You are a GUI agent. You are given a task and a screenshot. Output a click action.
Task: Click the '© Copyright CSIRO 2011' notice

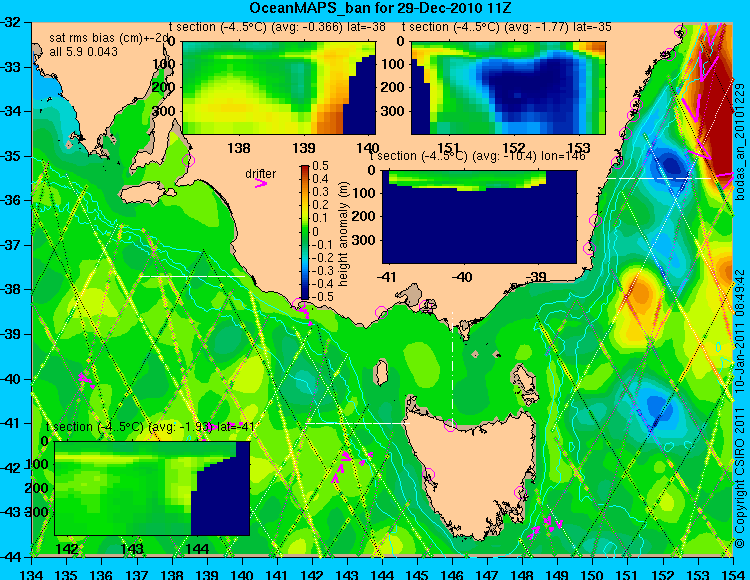point(740,478)
